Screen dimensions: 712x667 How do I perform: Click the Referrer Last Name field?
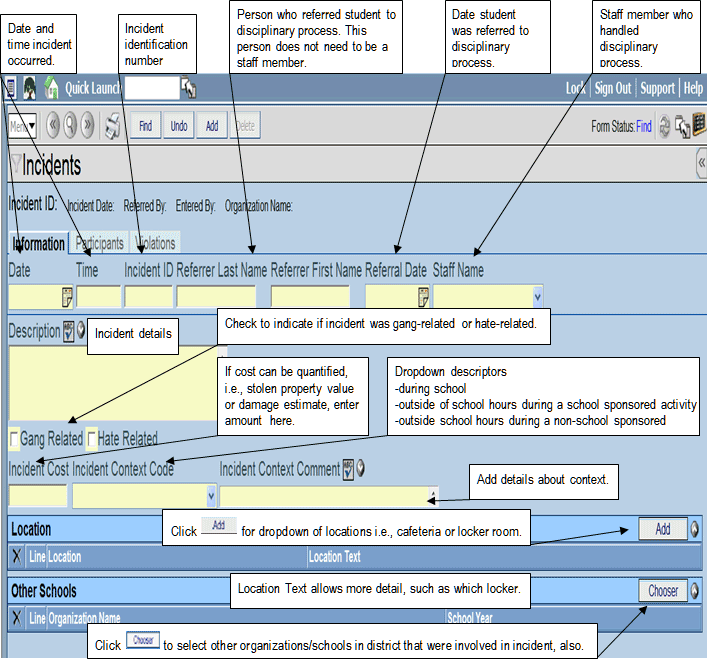point(216,297)
